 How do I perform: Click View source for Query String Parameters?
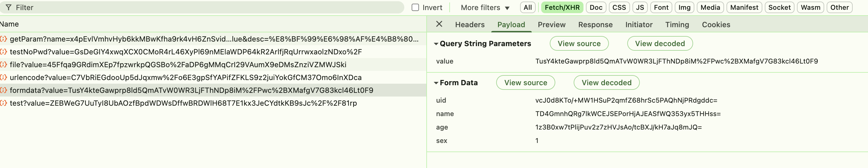pos(579,44)
